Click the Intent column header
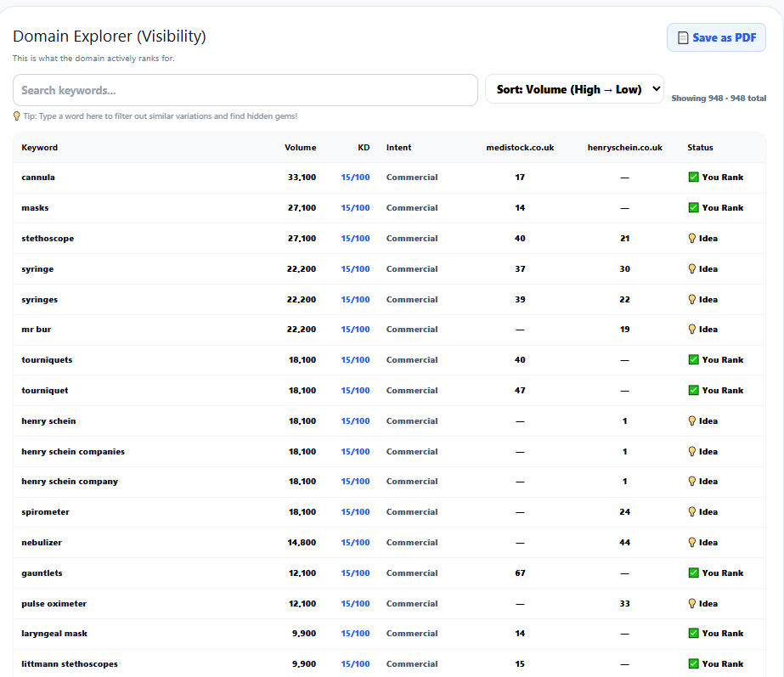The width and height of the screenshot is (784, 677). 398,148
